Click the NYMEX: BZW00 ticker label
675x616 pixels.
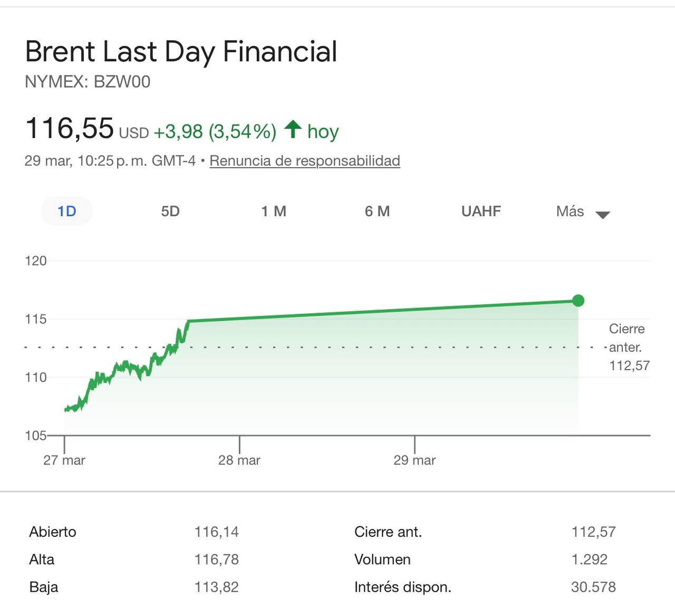click(x=88, y=82)
